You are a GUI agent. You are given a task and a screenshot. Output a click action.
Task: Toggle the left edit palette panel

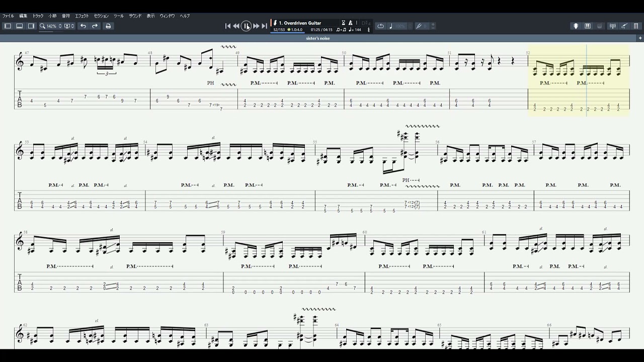pos(8,26)
